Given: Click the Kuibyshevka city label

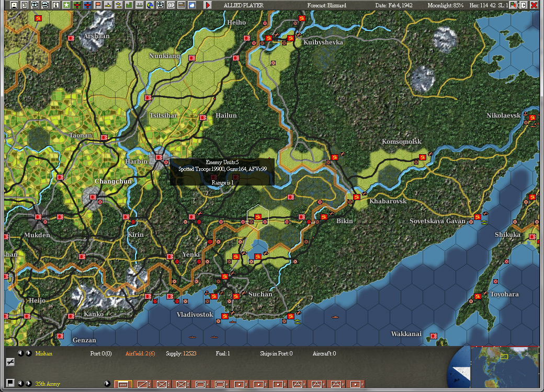Looking at the screenshot, I should (x=323, y=42).
